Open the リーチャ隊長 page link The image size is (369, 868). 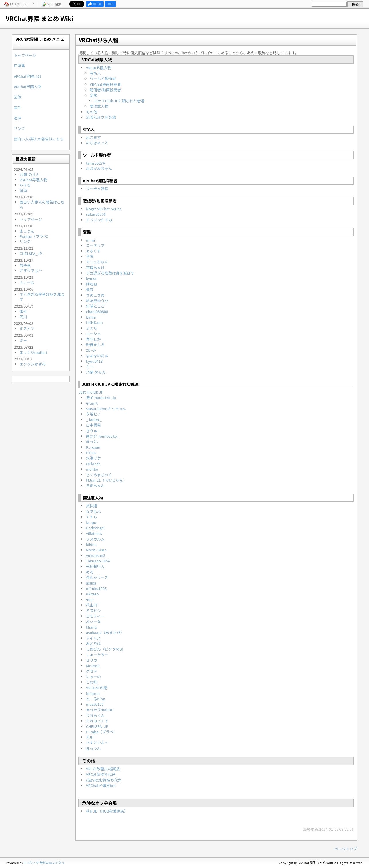click(97, 189)
